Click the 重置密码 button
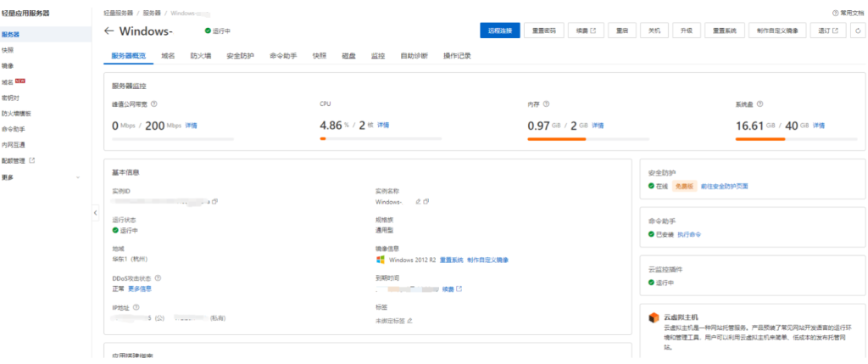This screenshot has width=868, height=364. point(543,31)
